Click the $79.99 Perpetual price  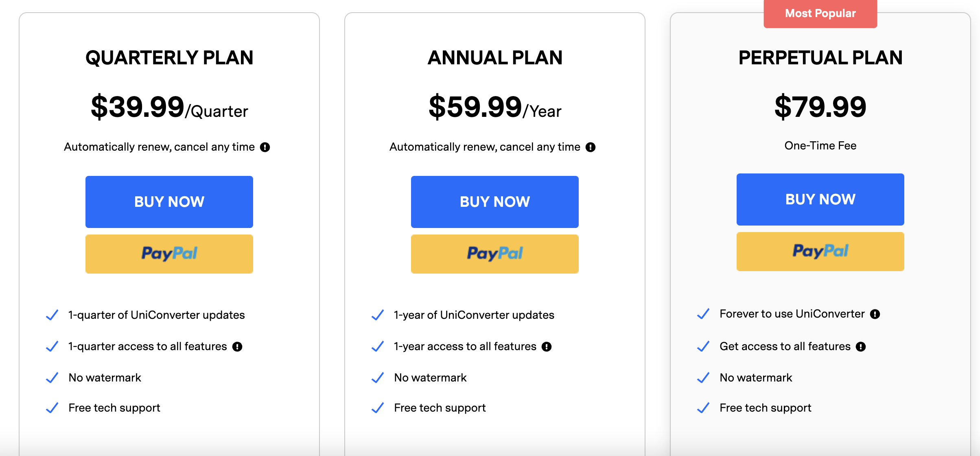[x=820, y=107]
